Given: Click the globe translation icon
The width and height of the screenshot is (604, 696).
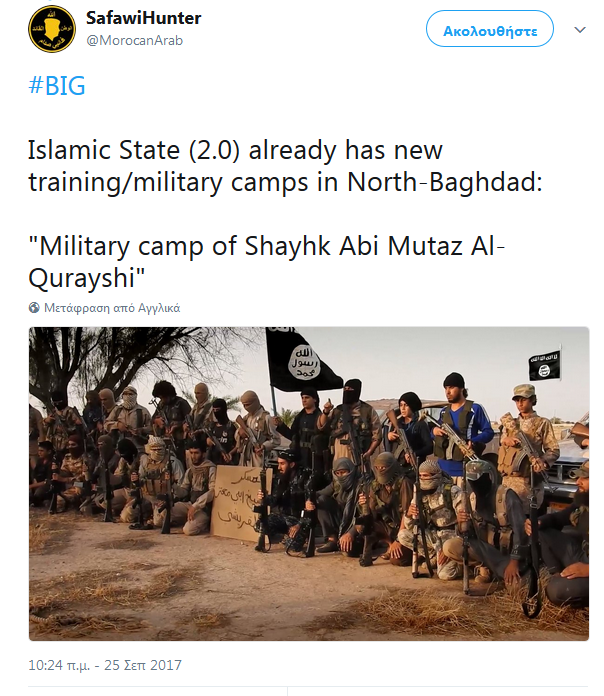Looking at the screenshot, I should 34,308.
